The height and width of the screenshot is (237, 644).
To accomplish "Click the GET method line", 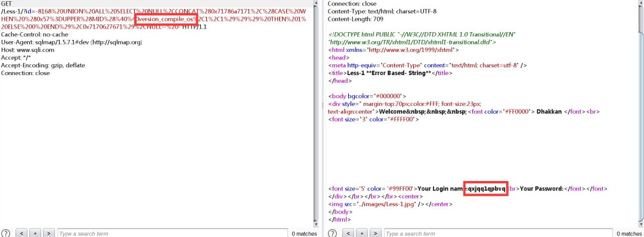I will point(6,4).
